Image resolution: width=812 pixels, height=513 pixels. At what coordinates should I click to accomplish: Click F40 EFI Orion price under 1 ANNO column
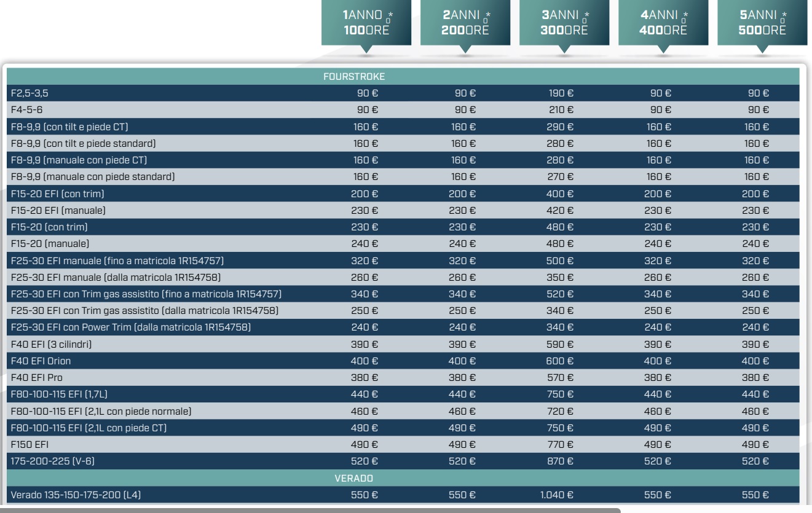(365, 361)
